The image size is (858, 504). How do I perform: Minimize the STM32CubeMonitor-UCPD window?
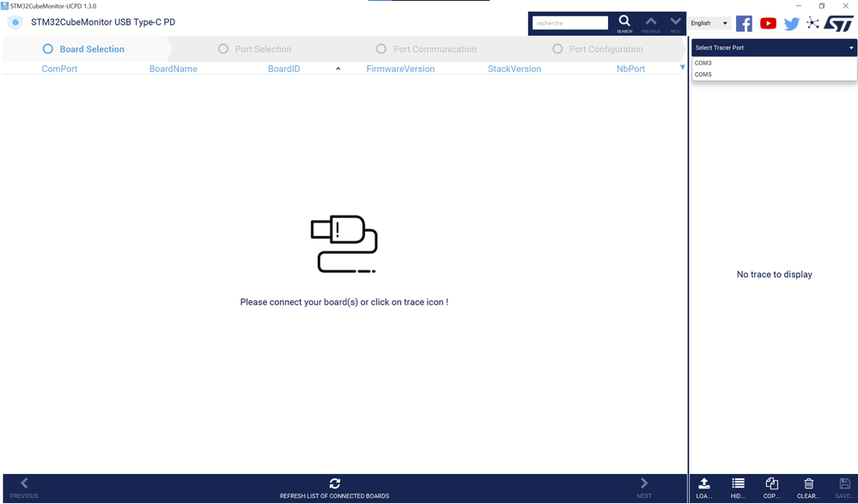click(x=799, y=6)
